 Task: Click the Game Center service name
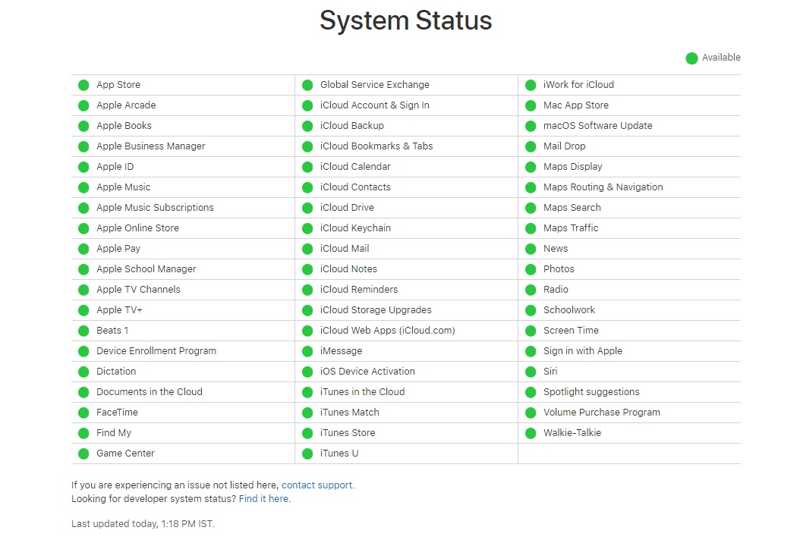click(x=125, y=454)
